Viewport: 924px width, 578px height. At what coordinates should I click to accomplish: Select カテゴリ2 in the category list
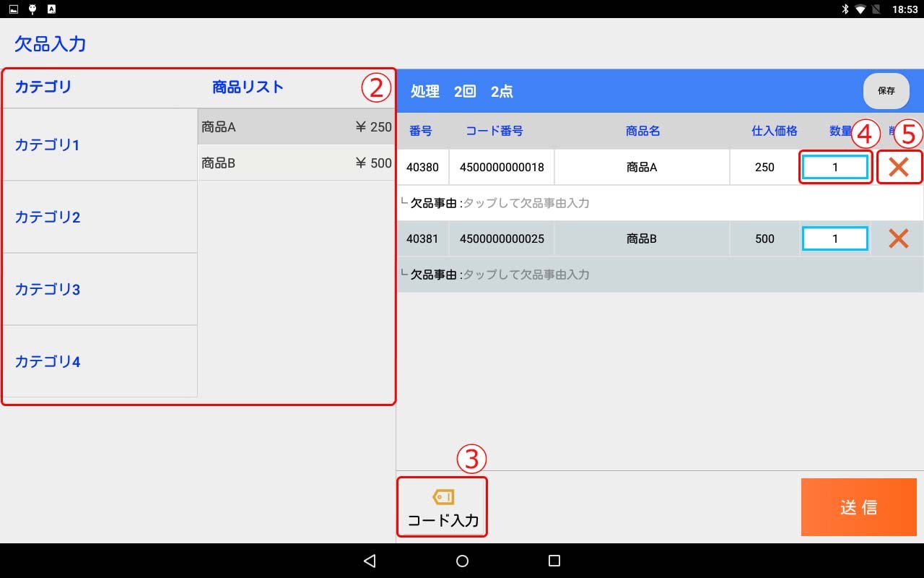(100, 217)
